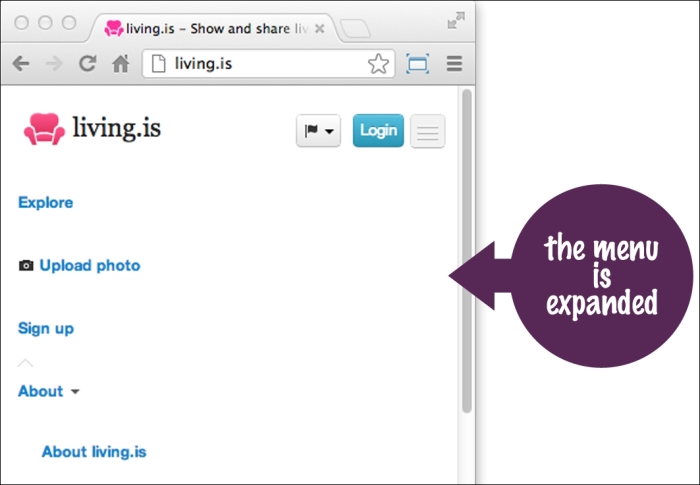The height and width of the screenshot is (485, 700).
Task: Click the window zoom circle
Action: pos(69,22)
